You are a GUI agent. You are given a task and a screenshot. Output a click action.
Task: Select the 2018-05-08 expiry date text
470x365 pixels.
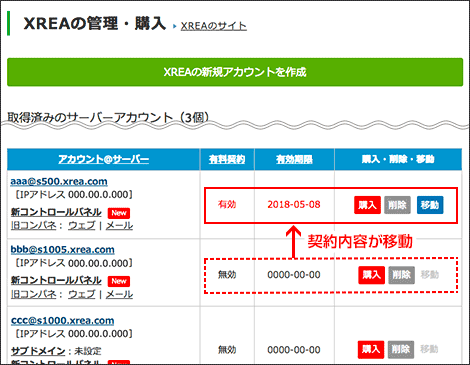tap(294, 204)
